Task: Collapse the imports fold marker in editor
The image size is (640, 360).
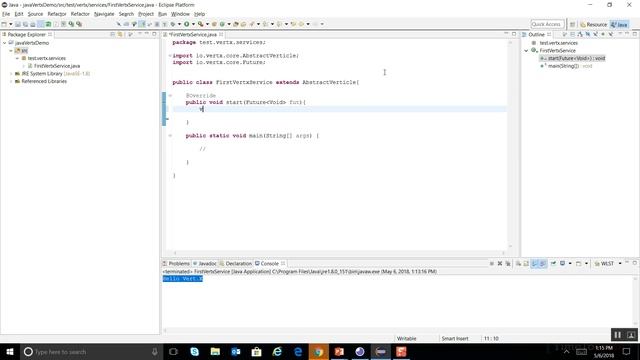Action: [170, 56]
